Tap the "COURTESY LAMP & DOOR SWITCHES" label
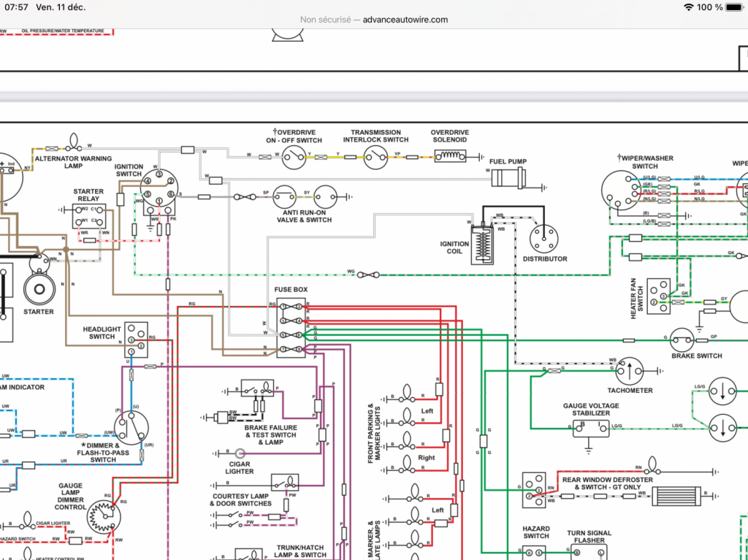The width and height of the screenshot is (748, 560). tap(241, 500)
